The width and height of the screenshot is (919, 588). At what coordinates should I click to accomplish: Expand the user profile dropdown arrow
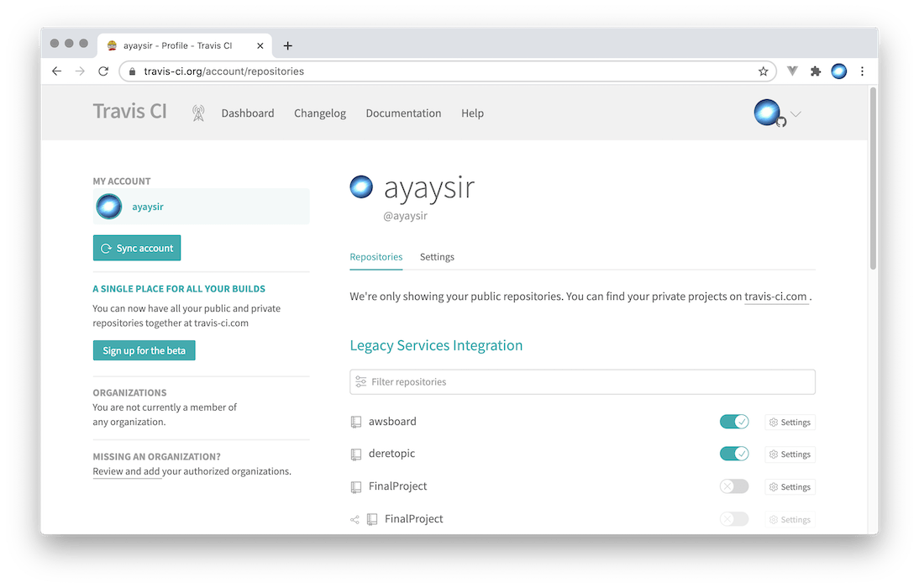coord(796,114)
